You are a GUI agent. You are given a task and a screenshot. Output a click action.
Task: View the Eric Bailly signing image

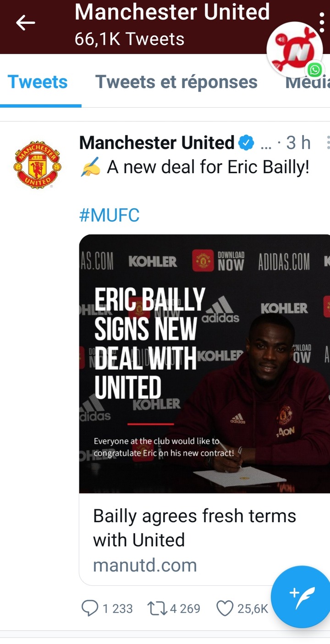click(x=204, y=363)
